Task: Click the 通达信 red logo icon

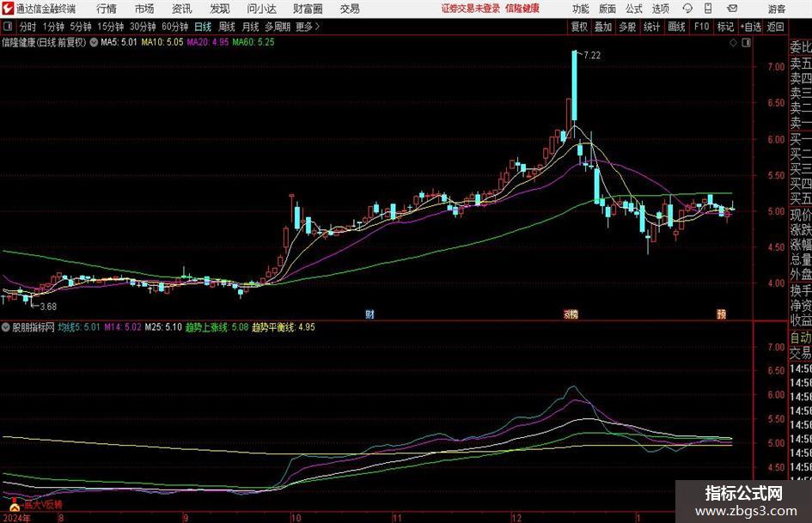Action: [8, 9]
